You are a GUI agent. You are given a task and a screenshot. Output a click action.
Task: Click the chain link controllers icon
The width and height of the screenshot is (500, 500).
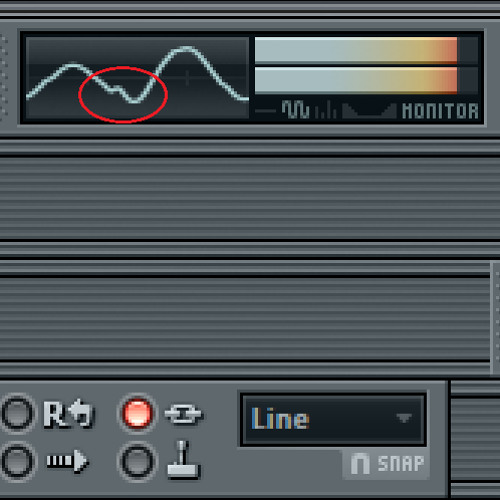pyautogui.click(x=183, y=414)
